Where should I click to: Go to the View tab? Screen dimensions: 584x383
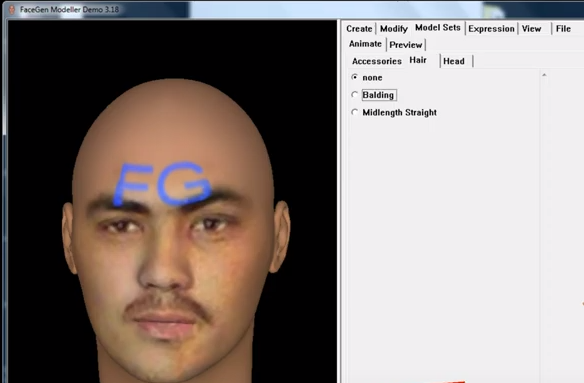(531, 29)
